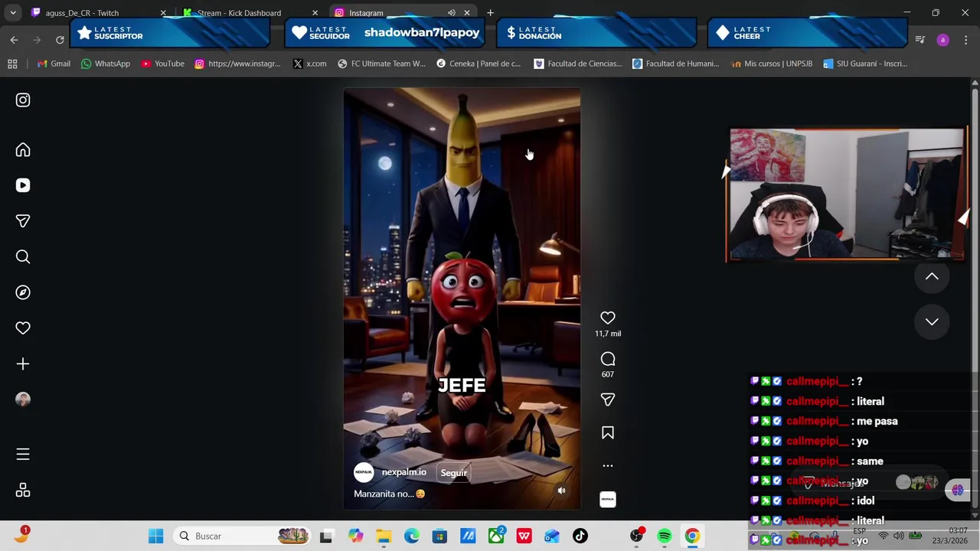This screenshot has height=551, width=980.
Task: Open Mis cursos UNPSJB bookmark
Action: click(x=771, y=64)
